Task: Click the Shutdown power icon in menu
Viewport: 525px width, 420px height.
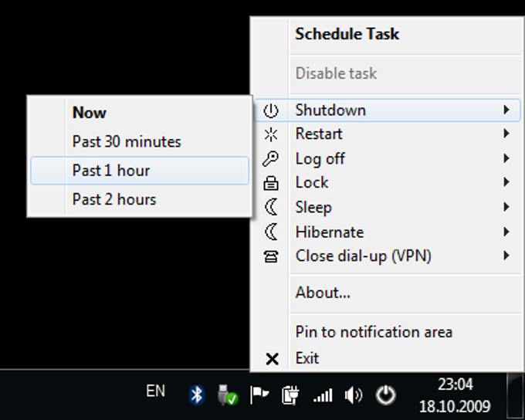Action: (x=270, y=110)
